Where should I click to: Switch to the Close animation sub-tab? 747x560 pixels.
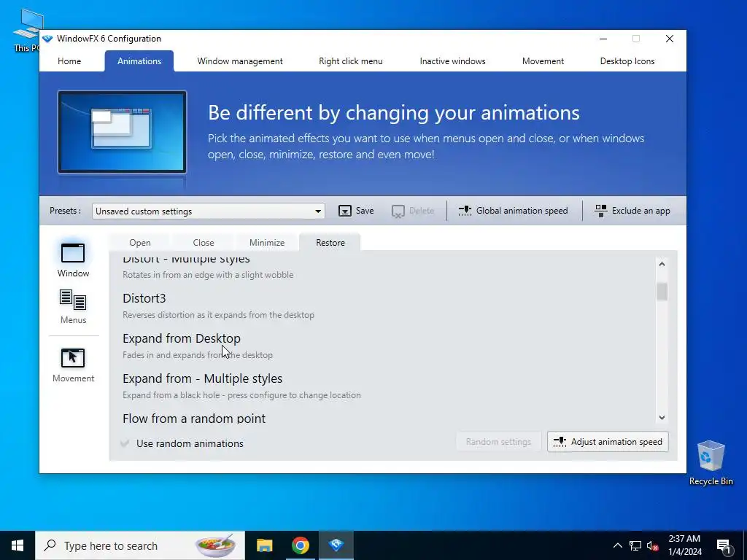tap(204, 242)
